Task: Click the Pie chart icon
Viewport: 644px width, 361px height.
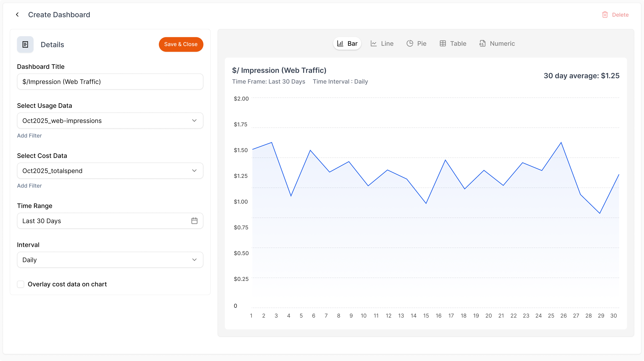Action: pyautogui.click(x=410, y=43)
